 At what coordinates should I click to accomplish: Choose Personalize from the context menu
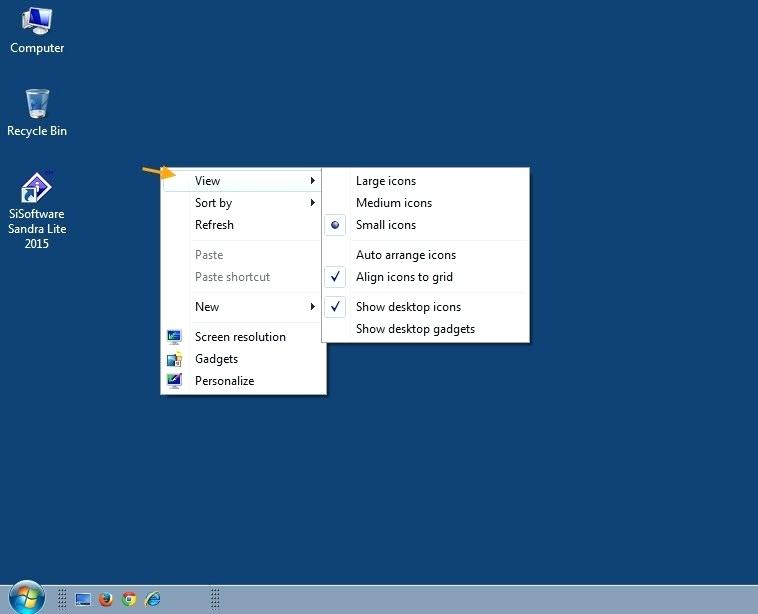(x=242, y=381)
